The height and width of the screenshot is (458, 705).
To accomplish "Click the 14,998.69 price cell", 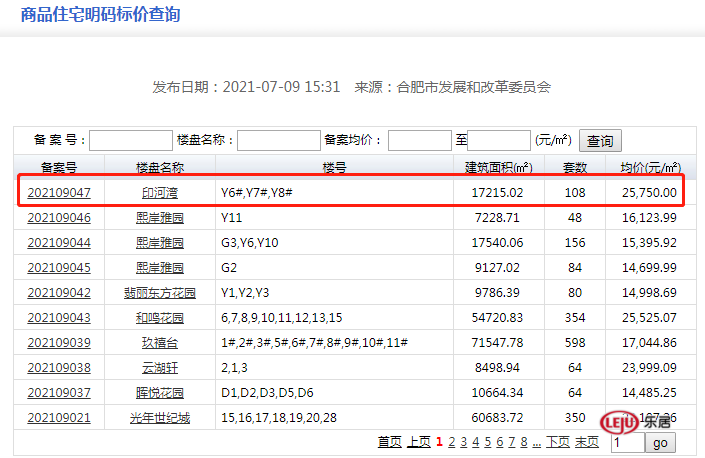I will [649, 293].
